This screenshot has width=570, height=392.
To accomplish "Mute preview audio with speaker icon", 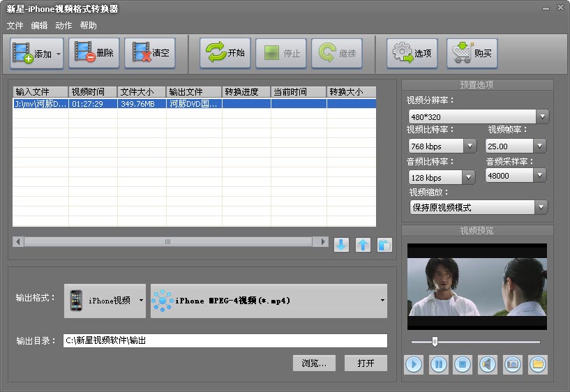I will pos(488,363).
